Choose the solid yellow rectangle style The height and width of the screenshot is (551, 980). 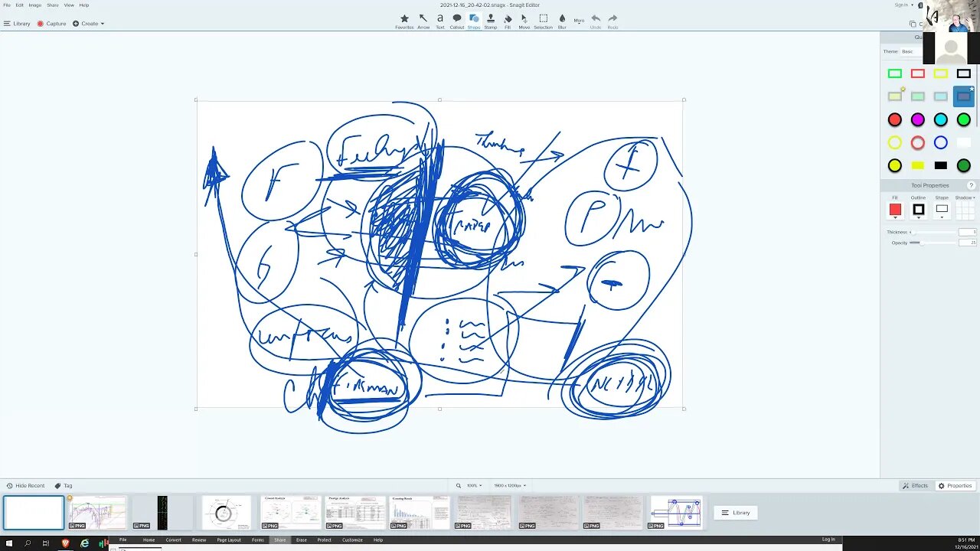(918, 165)
